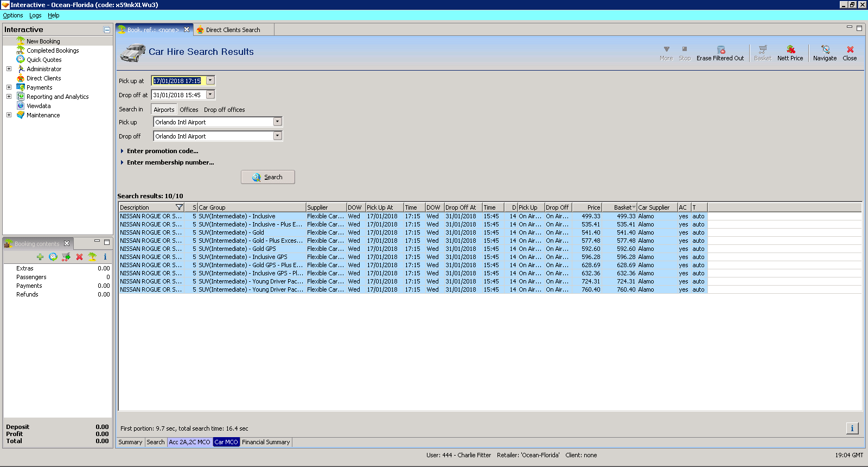Minimize the Booking contents panel

click(x=97, y=241)
